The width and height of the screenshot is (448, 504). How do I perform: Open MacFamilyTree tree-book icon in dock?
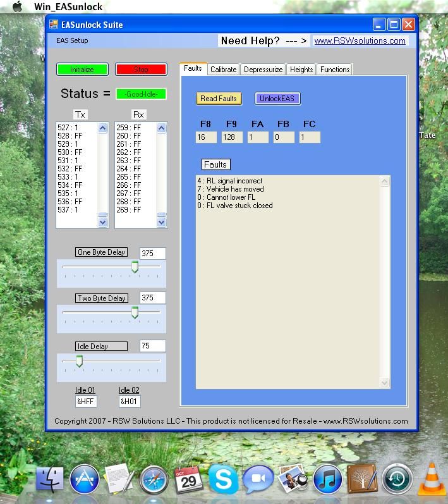362,479
